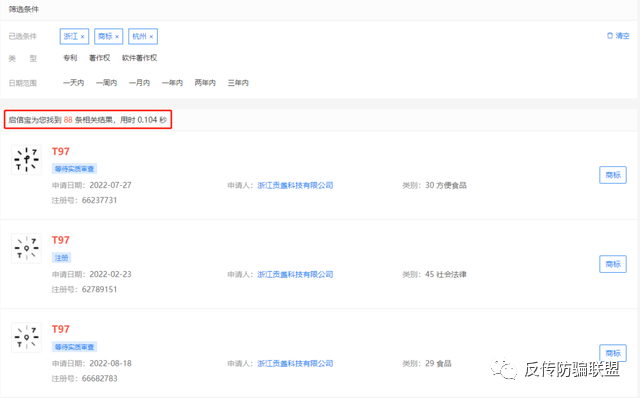This screenshot has width=640, height=398.
Task: Select the 软件著作权 type filter
Action: tap(139, 58)
